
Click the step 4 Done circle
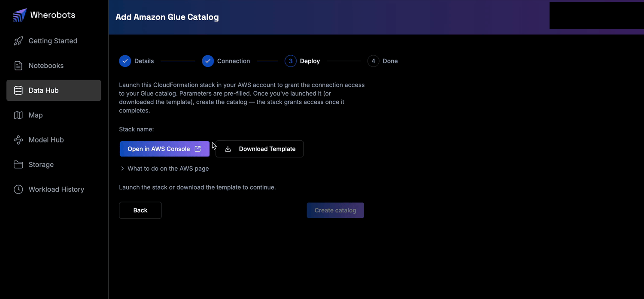coord(374,61)
